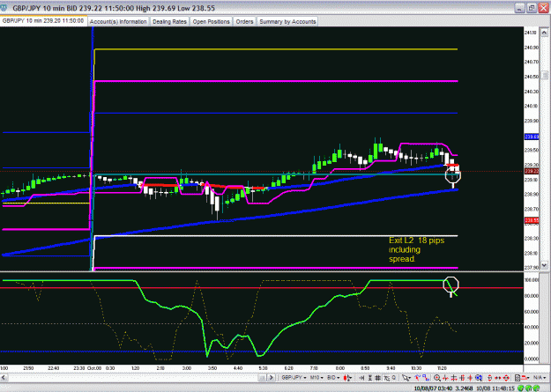Screen dimensions: 551x392
Task: Click the red horizontal arrows compress icon
Action: [x=445, y=378]
